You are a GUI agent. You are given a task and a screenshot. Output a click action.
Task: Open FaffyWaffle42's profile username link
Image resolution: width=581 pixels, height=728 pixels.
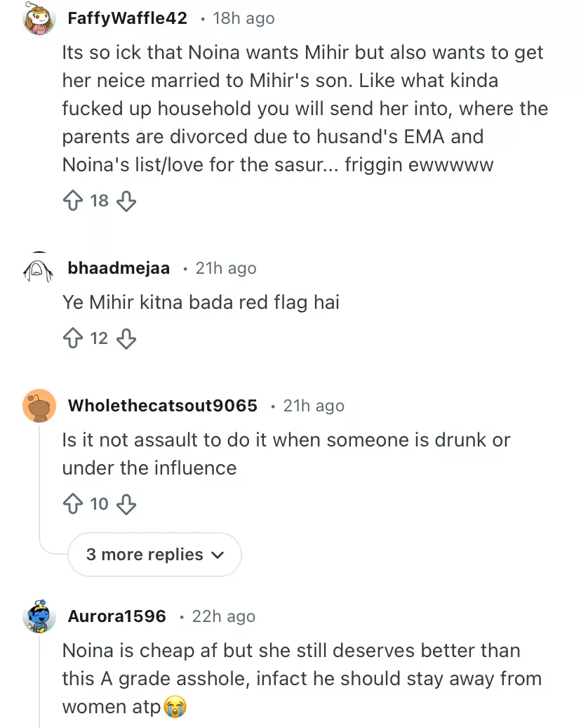128,18
